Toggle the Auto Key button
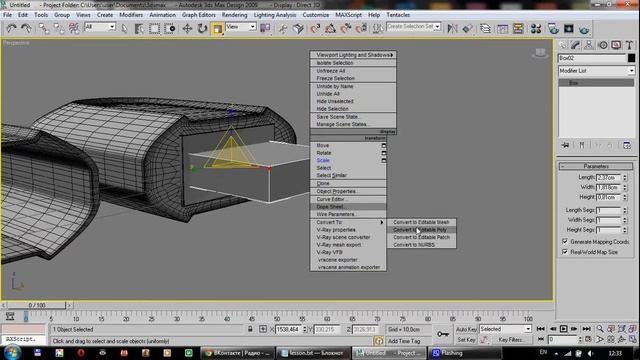Image resolution: width=640 pixels, height=360 pixels. pyautogui.click(x=466, y=329)
